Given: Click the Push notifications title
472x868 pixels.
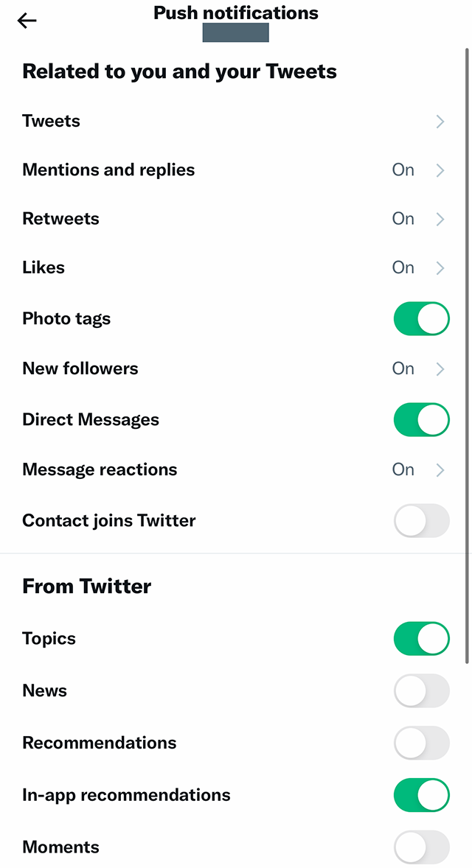Looking at the screenshot, I should (x=235, y=13).
